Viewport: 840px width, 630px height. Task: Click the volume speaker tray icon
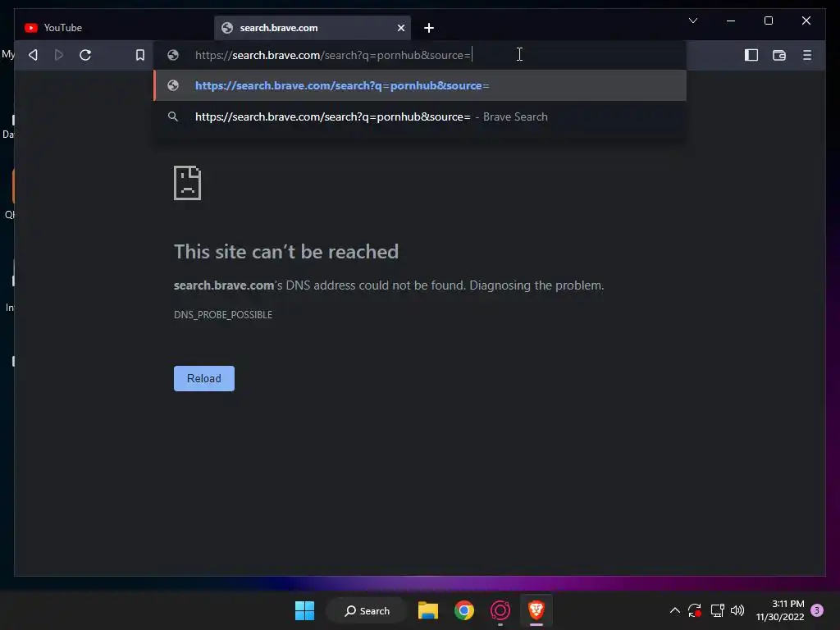tap(737, 610)
